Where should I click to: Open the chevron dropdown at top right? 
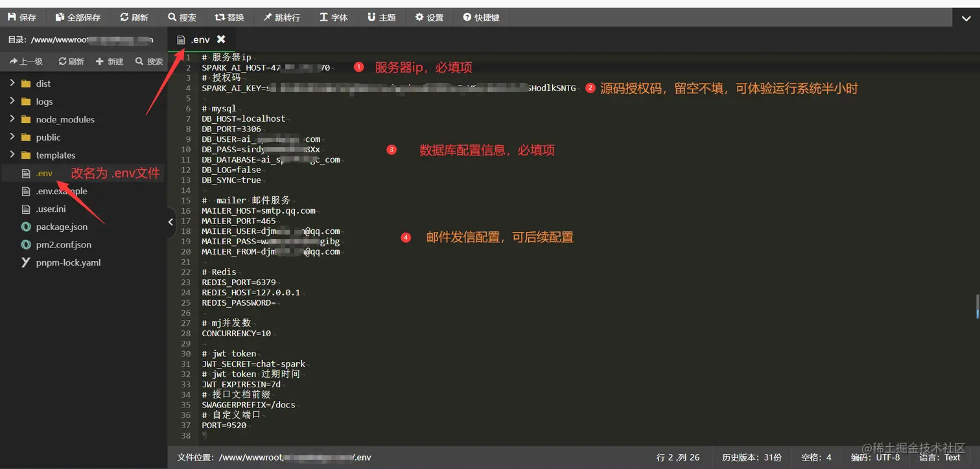966,18
